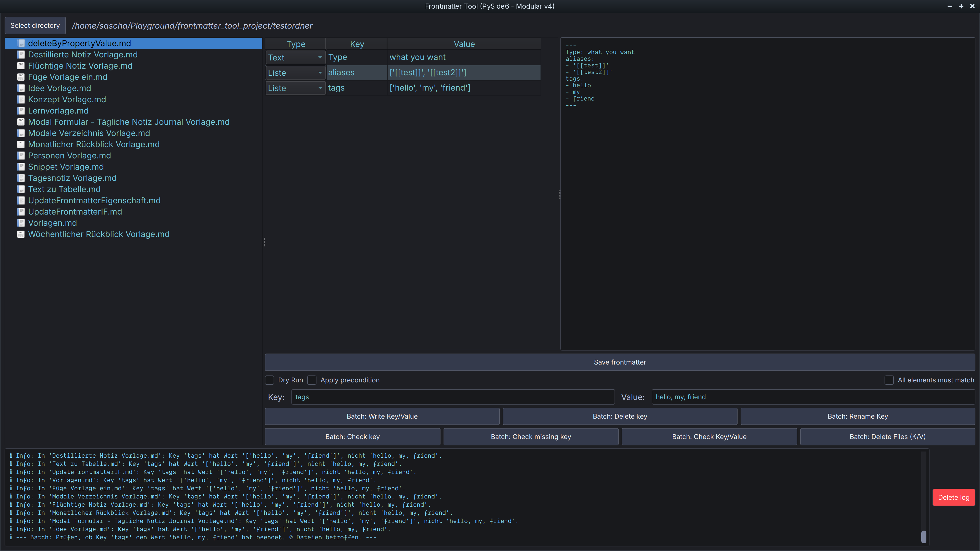Click file icon of deleteByPropertyValue.md
The image size is (980, 551).
21,43
